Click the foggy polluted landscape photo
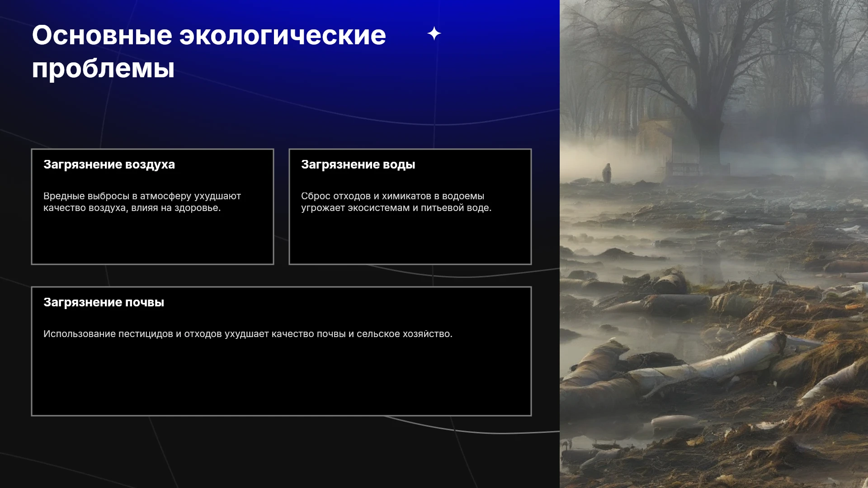This screenshot has height=488, width=868. click(x=714, y=244)
